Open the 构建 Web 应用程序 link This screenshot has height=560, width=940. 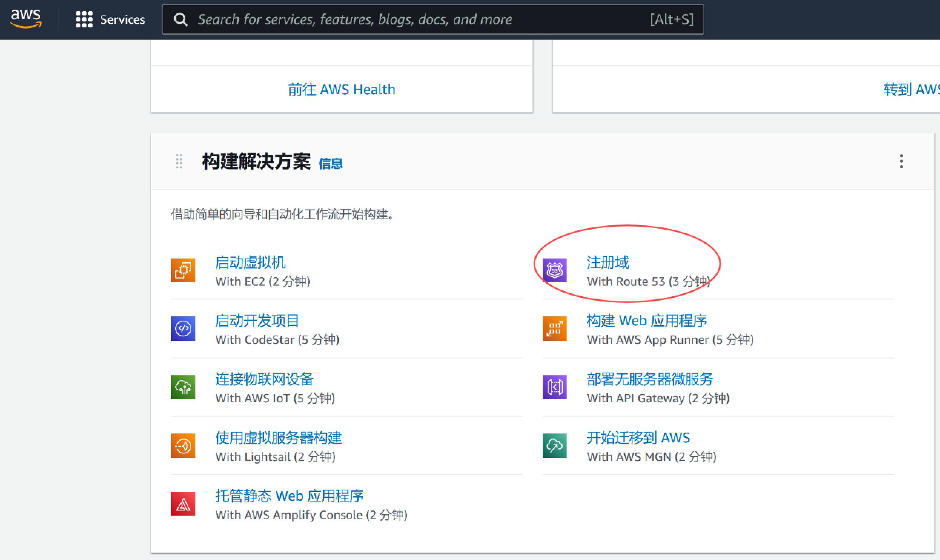[x=647, y=320]
